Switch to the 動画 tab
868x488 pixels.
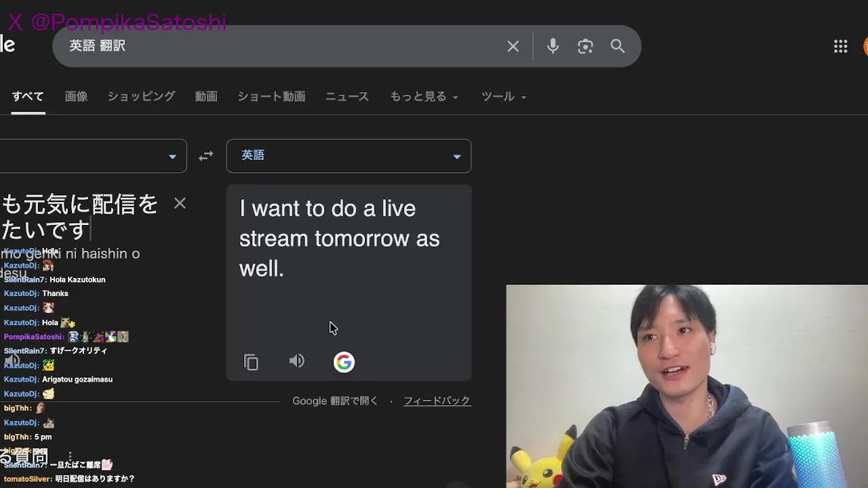pos(206,97)
